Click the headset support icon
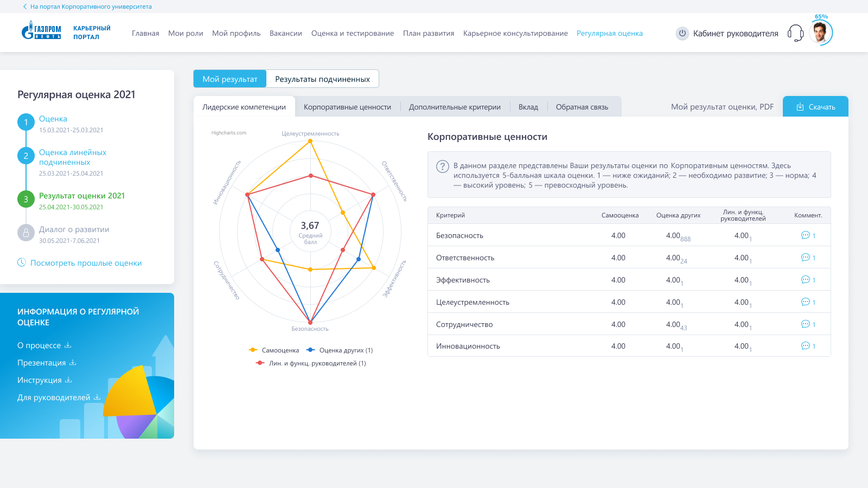Screen dimensions: 868x488 coord(795,33)
